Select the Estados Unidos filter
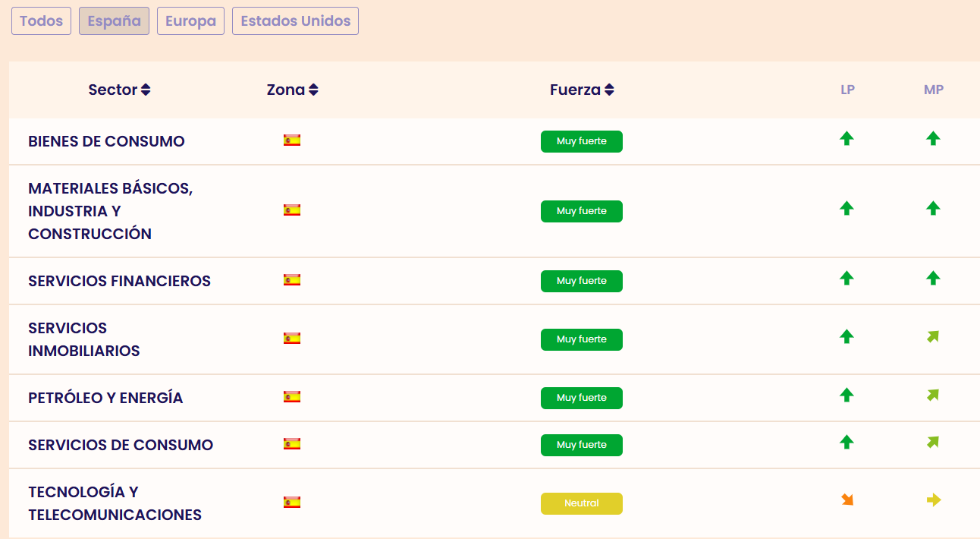This screenshot has height=539, width=980. 295,21
